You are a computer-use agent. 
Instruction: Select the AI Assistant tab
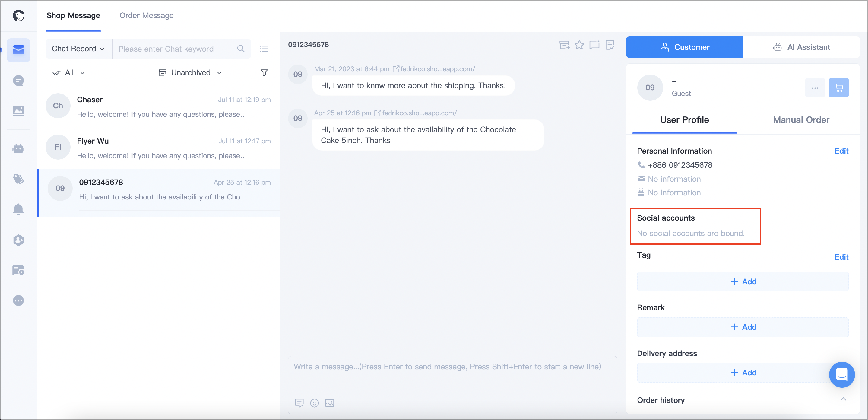[801, 47]
